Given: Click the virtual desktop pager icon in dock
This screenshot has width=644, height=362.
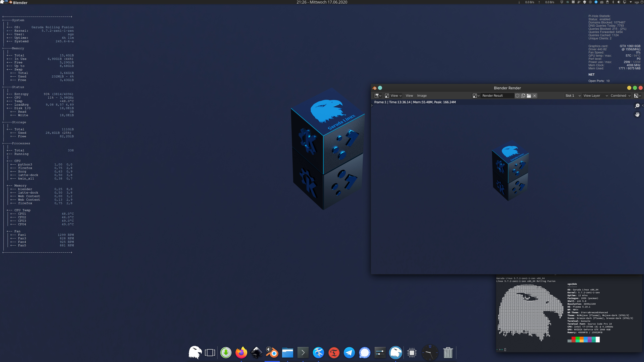Looking at the screenshot, I should coord(210,352).
